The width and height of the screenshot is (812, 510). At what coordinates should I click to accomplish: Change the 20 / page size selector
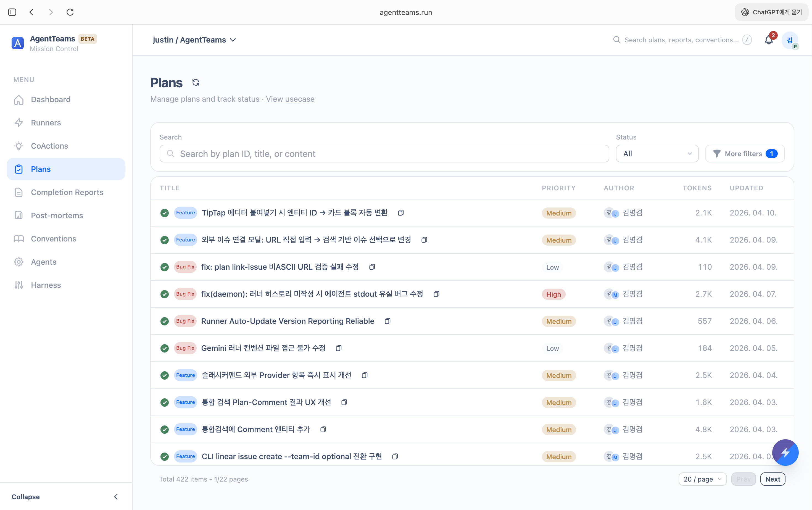click(x=702, y=479)
